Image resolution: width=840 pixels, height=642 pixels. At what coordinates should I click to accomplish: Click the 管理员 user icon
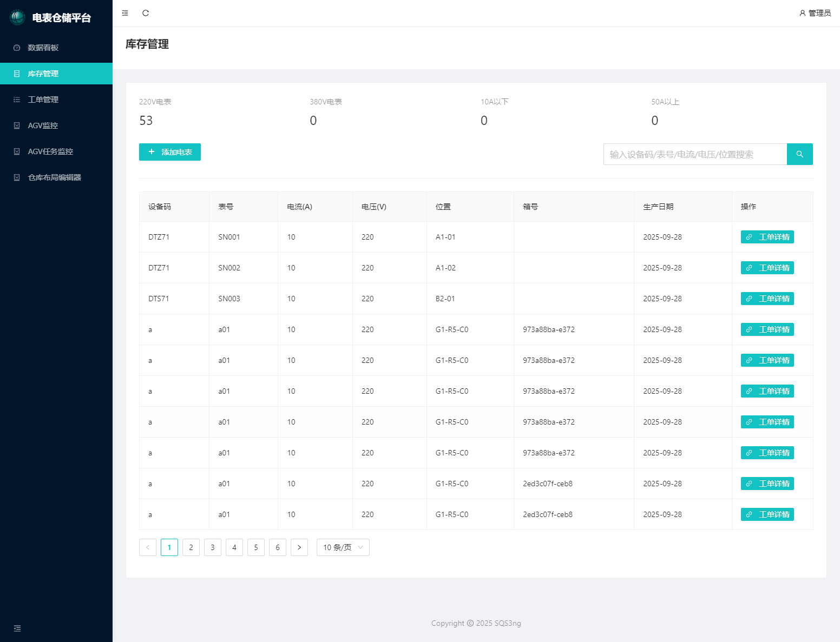tap(802, 13)
